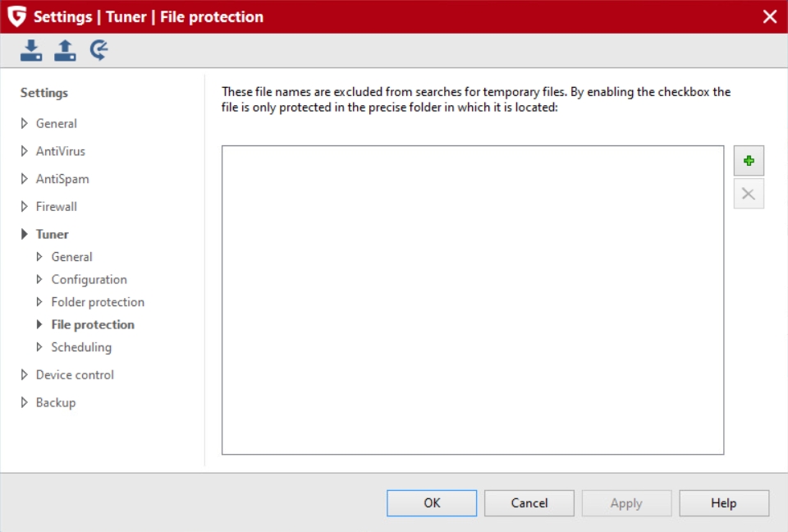Open Help for this dialog
The height and width of the screenshot is (532, 788).
pos(724,502)
